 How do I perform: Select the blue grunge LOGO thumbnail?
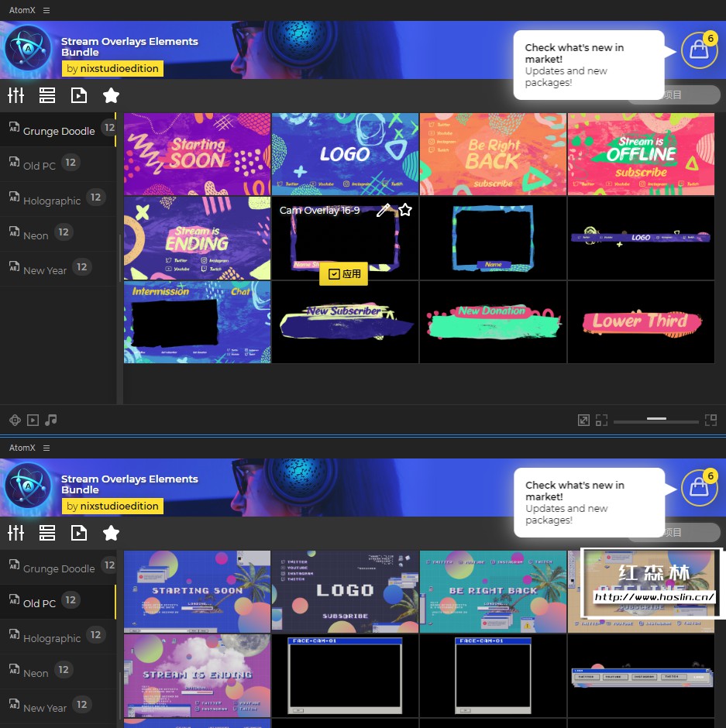click(x=345, y=154)
